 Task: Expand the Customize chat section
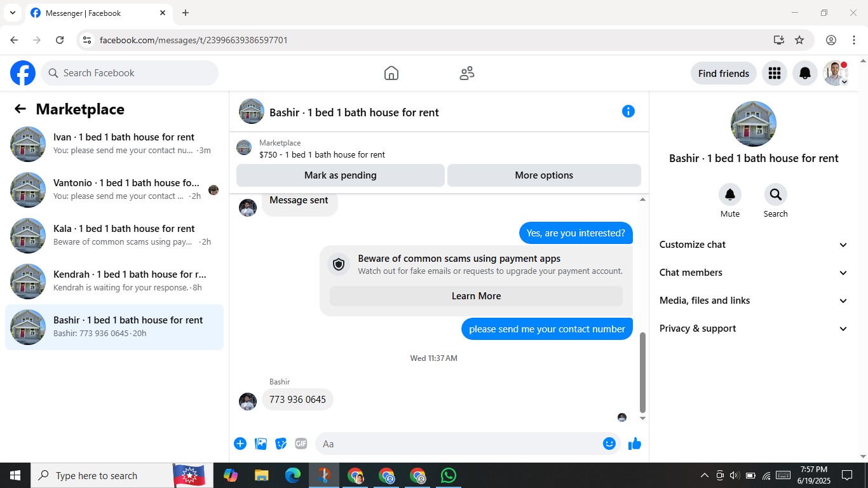tap(754, 245)
